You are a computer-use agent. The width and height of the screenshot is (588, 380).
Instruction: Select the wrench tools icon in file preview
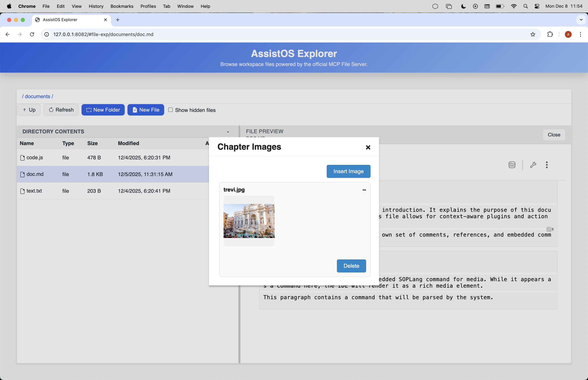click(533, 165)
